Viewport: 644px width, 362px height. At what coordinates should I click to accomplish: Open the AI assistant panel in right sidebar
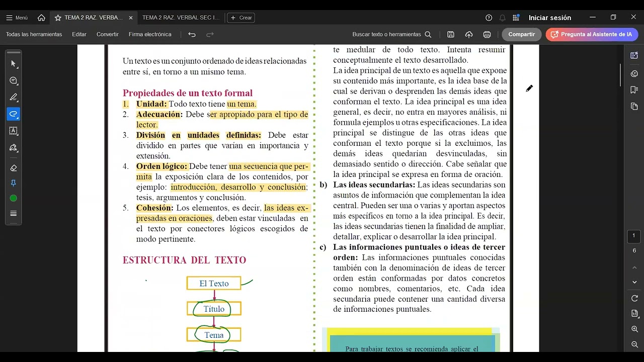coord(634,55)
